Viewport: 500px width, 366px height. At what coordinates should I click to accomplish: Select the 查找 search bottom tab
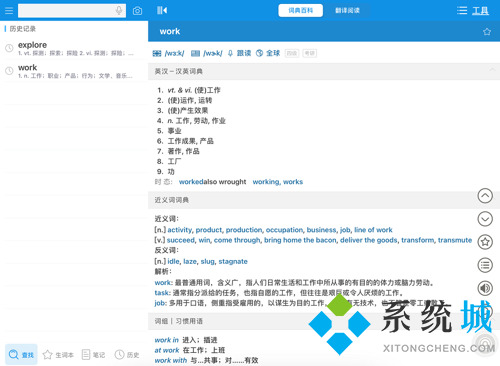tap(21, 355)
